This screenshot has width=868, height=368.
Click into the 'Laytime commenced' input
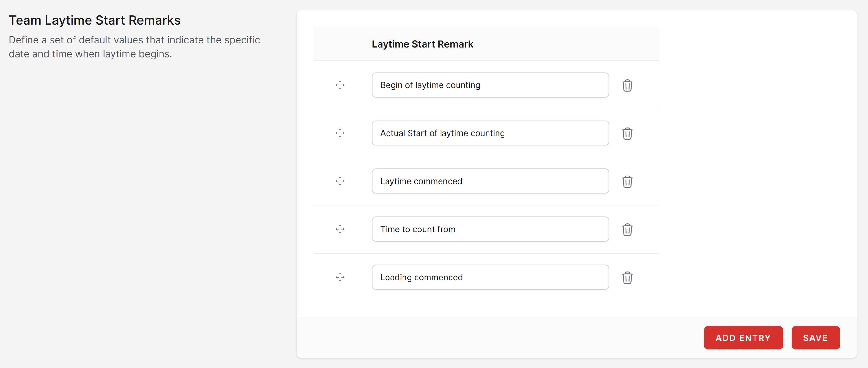pos(490,181)
